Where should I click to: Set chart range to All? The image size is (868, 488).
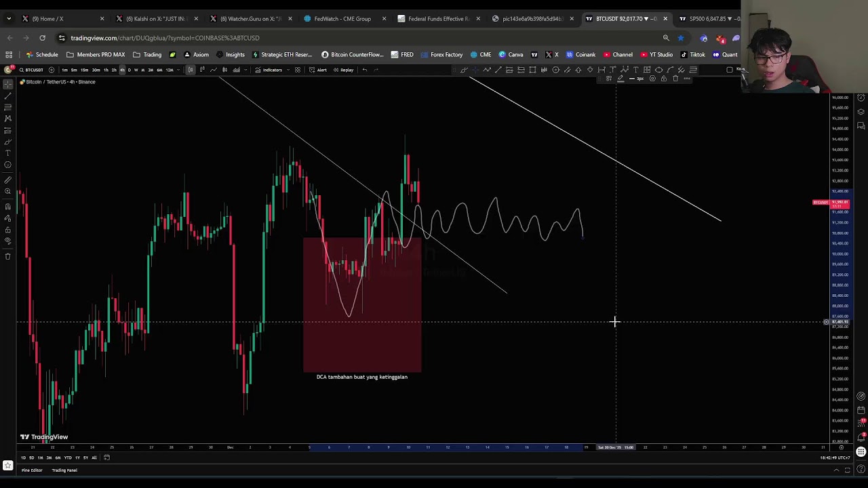(94, 457)
